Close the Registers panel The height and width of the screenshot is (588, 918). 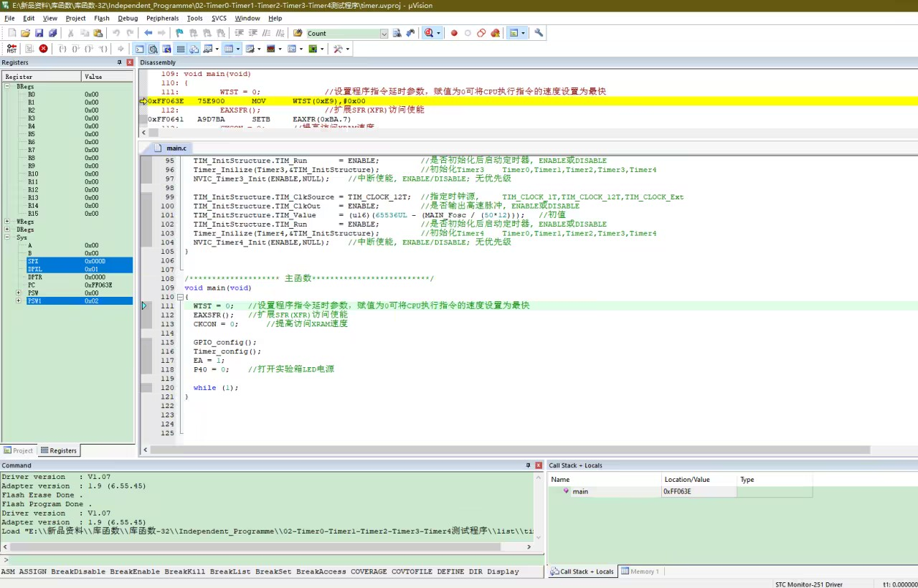pyautogui.click(x=130, y=62)
